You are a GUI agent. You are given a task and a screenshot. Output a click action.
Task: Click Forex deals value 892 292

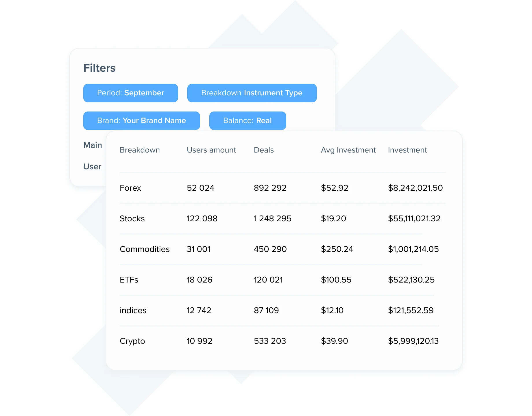[x=270, y=188]
